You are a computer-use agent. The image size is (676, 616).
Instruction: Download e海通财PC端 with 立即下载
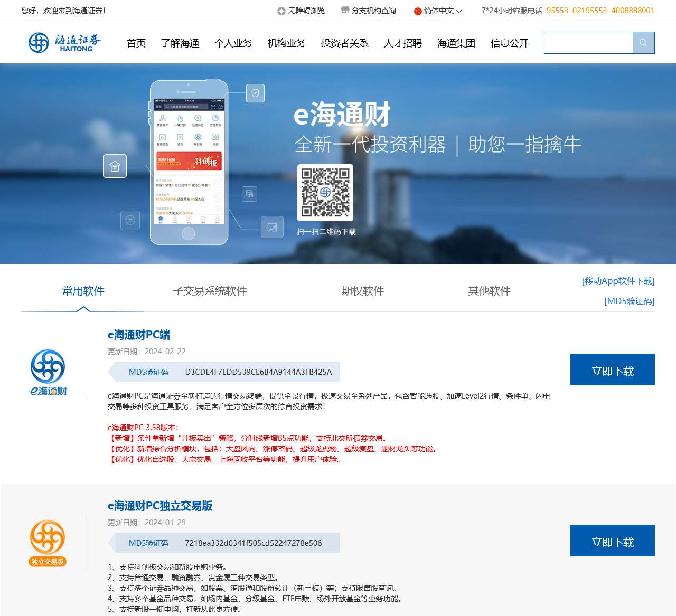click(x=613, y=369)
